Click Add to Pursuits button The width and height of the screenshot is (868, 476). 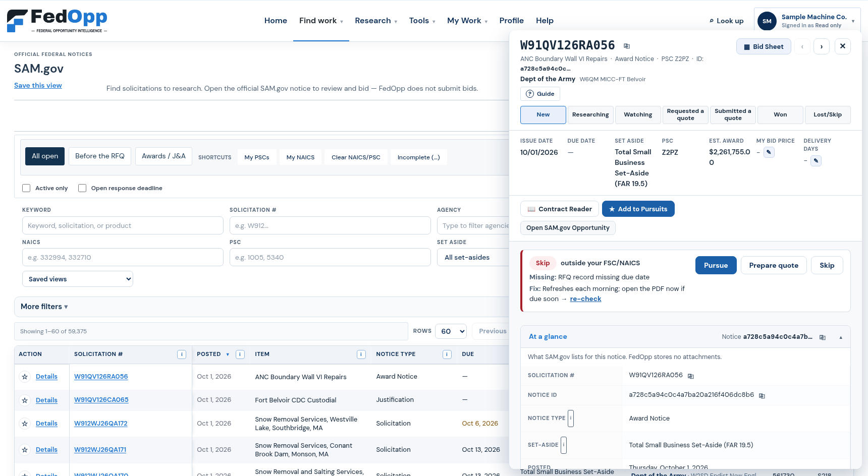pos(638,209)
